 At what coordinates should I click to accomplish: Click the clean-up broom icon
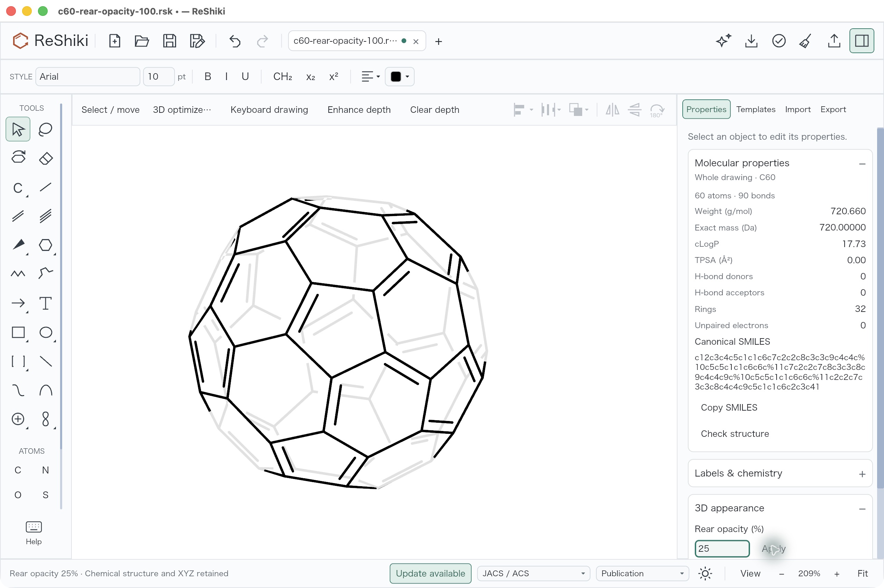tap(806, 41)
